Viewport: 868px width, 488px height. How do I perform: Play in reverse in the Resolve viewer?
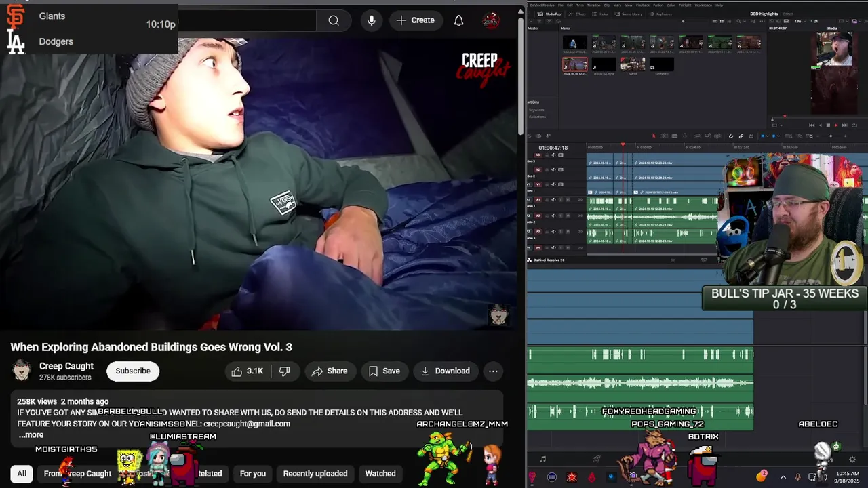tap(821, 125)
